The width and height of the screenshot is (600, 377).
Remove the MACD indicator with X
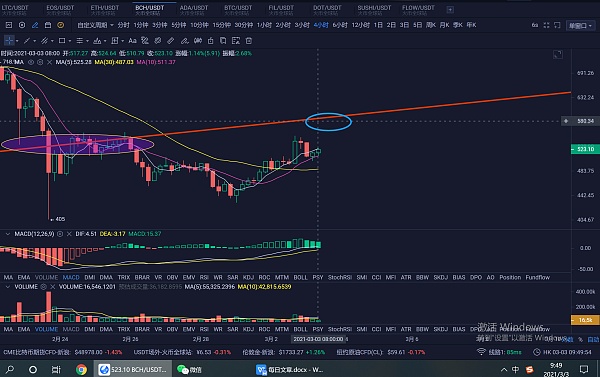tap(69, 234)
